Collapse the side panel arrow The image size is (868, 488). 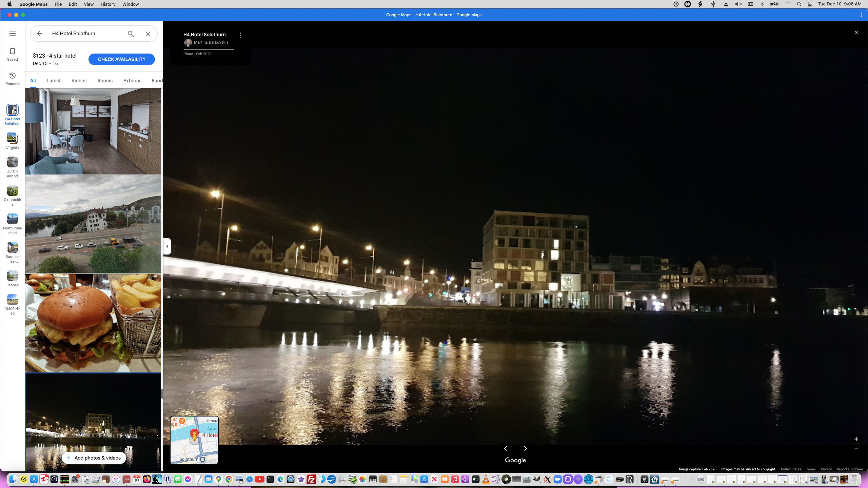click(167, 246)
